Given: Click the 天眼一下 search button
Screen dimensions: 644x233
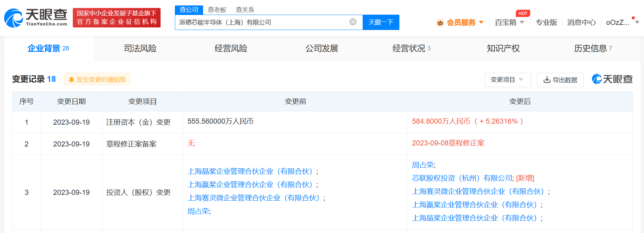Looking at the screenshot, I should [381, 22].
